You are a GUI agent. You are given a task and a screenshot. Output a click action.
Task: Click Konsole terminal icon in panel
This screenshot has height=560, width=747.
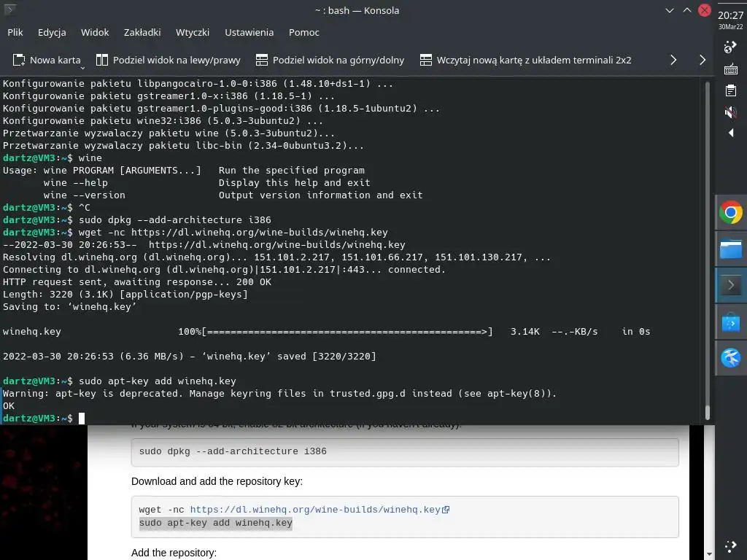(x=731, y=285)
